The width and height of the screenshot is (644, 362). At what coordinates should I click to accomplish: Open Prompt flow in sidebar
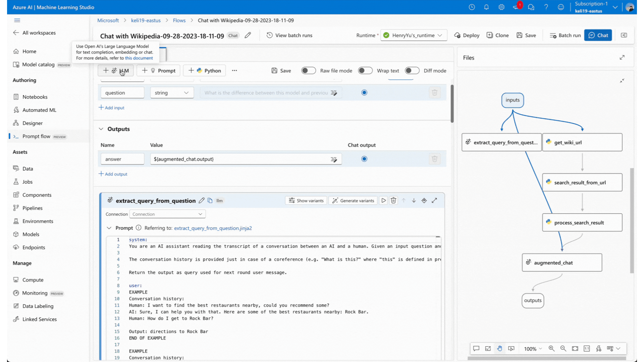click(x=36, y=136)
